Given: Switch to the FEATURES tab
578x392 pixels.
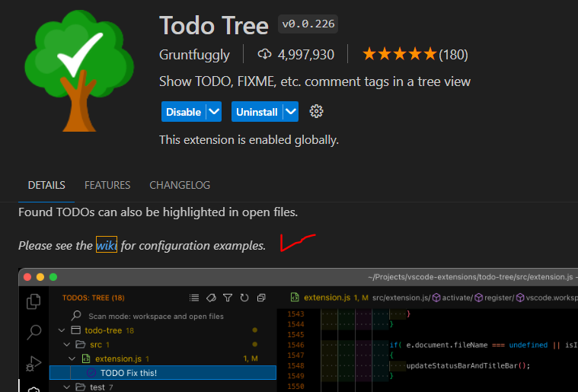Looking at the screenshot, I should (x=107, y=185).
